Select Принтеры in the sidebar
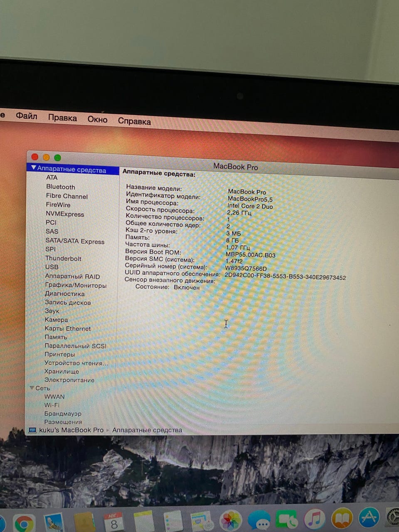The height and width of the screenshot is (532, 399). 60,355
